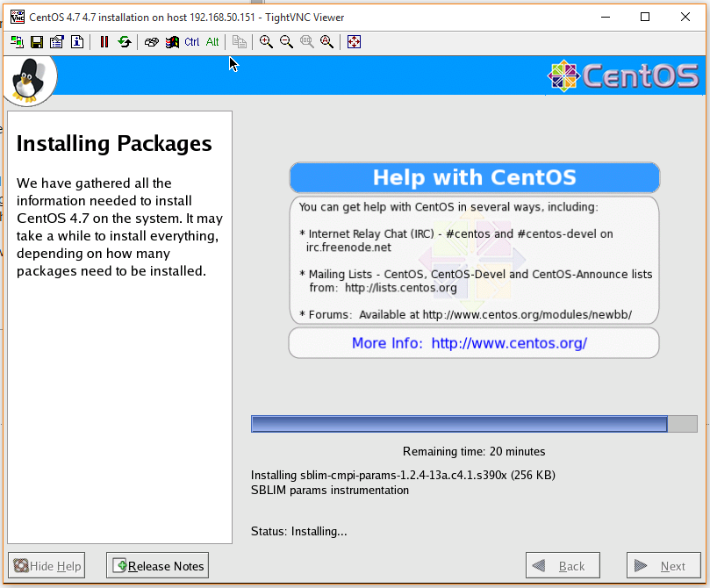This screenshot has height=588, width=710.
Task: Send Ctrl+Alt+Del to the remote host
Action: [151, 42]
